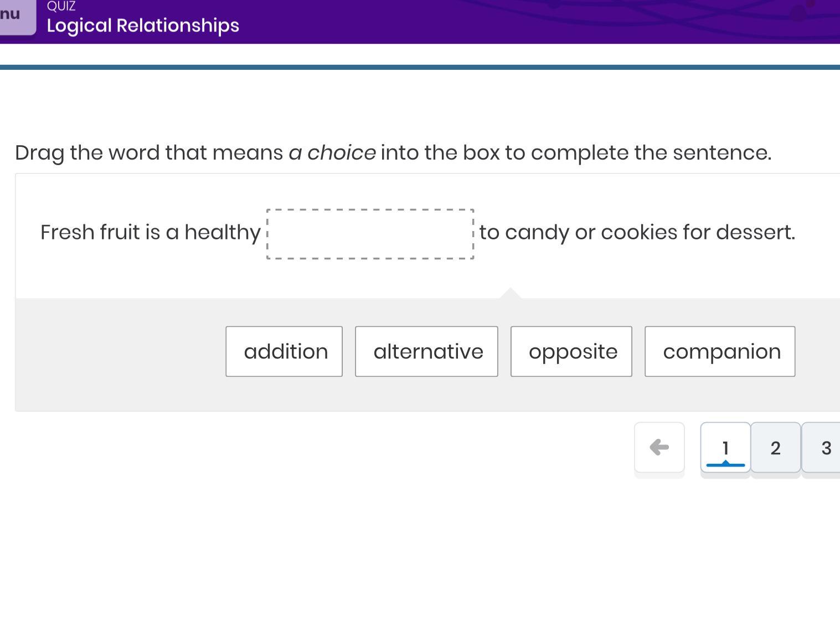Screen dimensions: 840x630
Task: Click the "companion" word tile
Action: pyautogui.click(x=720, y=351)
